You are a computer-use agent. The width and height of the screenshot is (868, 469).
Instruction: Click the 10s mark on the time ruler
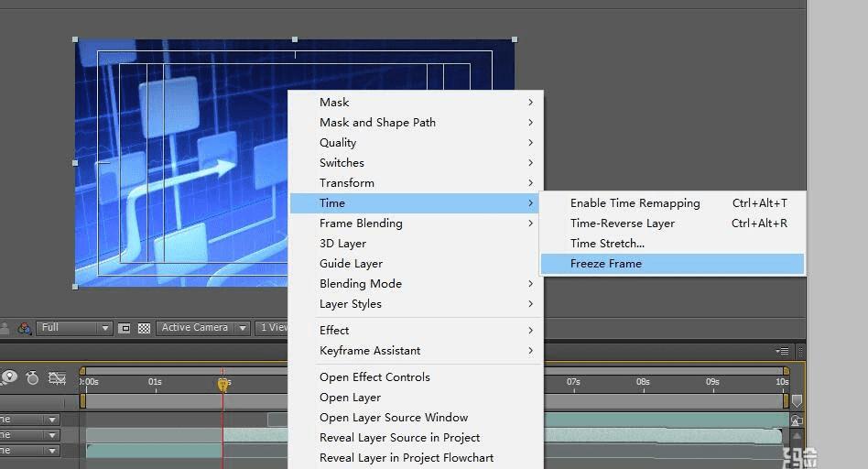pos(782,382)
